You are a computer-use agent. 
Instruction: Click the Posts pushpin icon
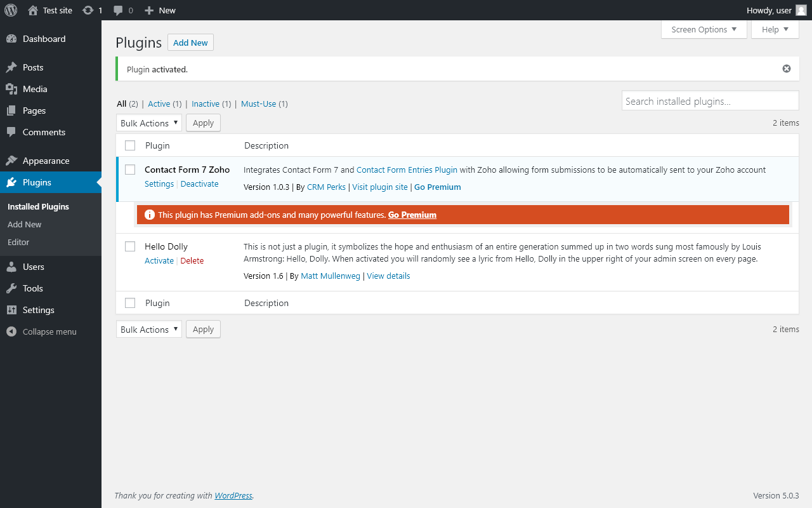[11, 67]
